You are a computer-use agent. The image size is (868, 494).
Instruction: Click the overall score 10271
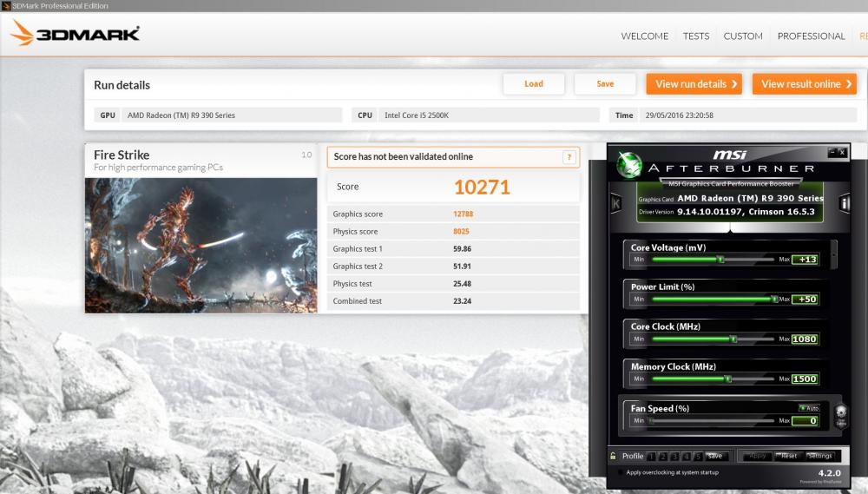pos(482,188)
